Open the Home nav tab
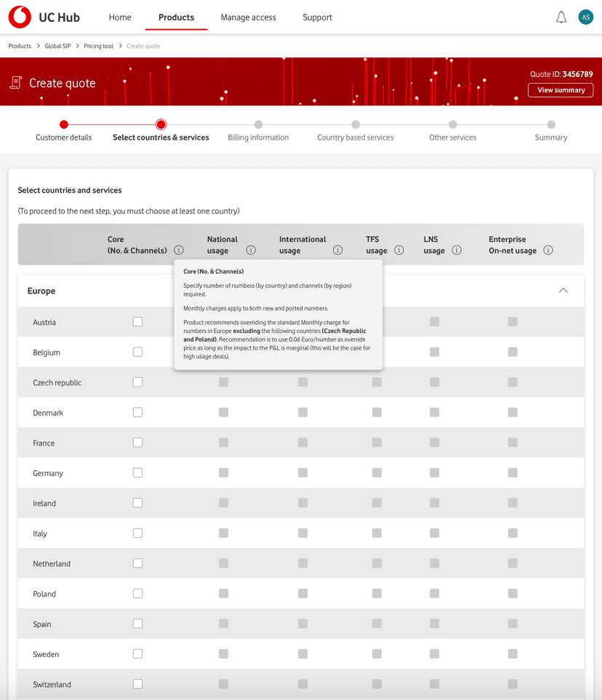The width and height of the screenshot is (602, 700). 120,17
